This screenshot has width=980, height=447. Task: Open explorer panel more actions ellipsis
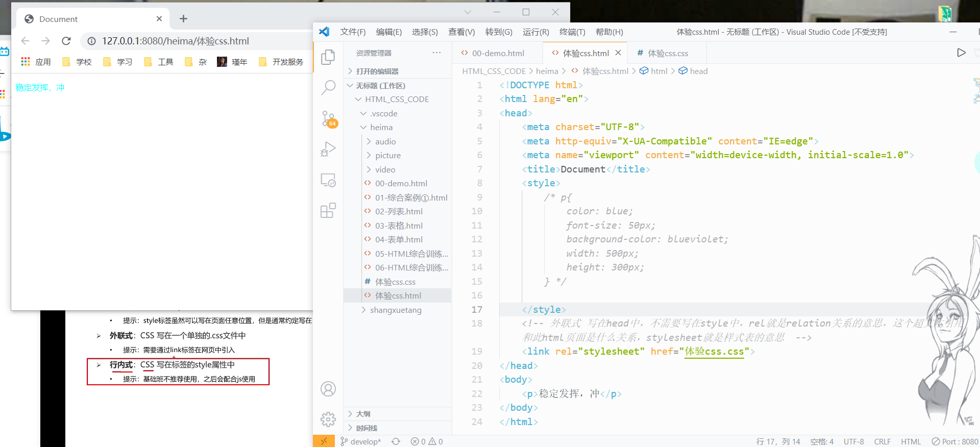436,53
